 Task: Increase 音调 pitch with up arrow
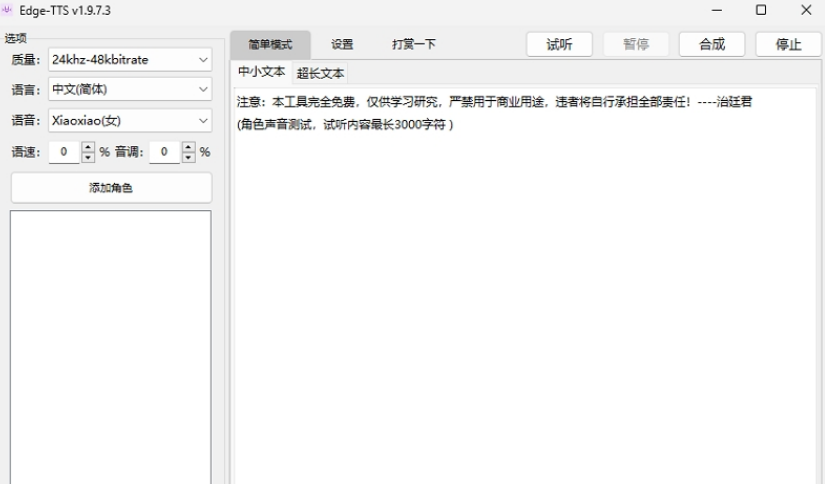point(188,147)
